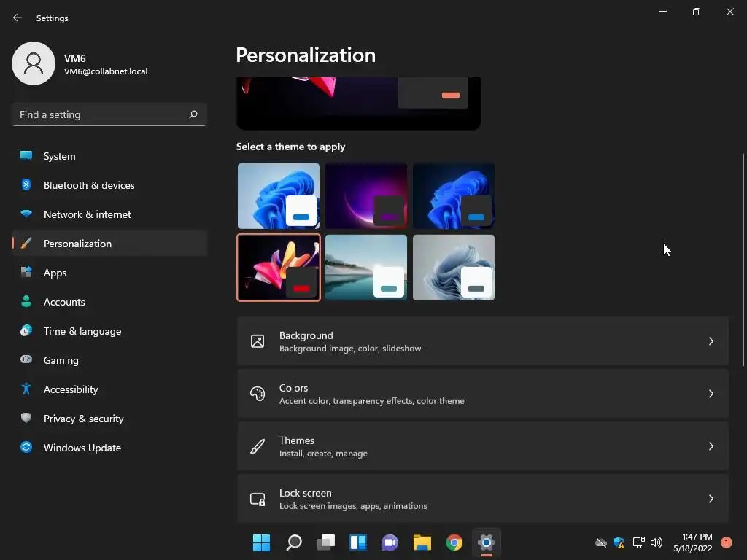Click the OneDrive cloud tray icon
The image size is (747, 560).
601,542
